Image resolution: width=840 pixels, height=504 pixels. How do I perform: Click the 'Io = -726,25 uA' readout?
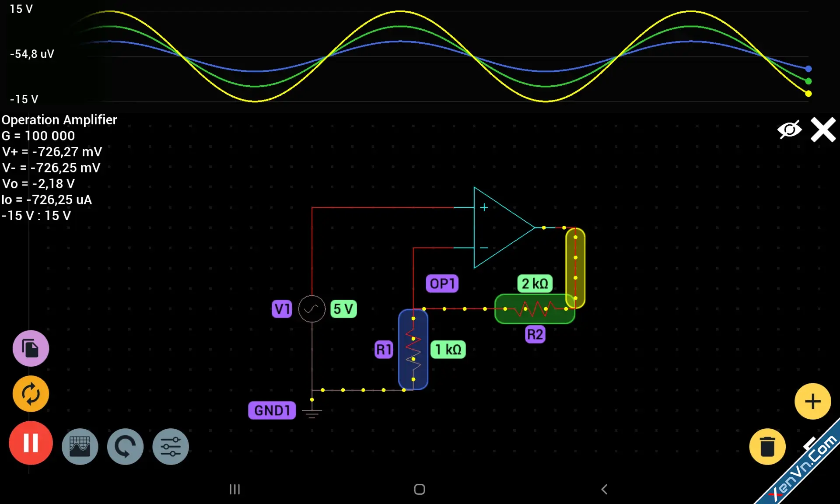pos(47,199)
